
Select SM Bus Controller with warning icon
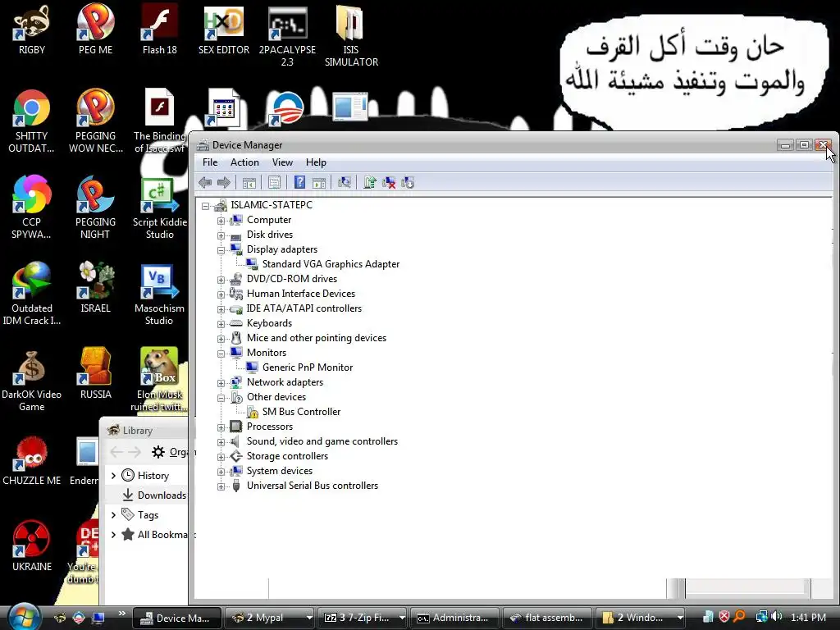pos(301,412)
